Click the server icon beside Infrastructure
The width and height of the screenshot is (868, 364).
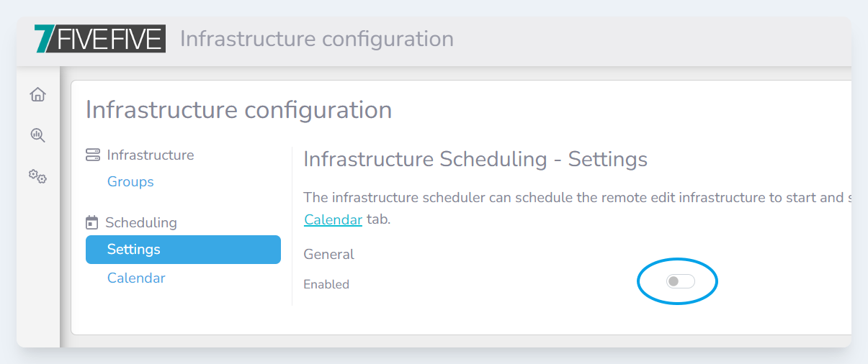tap(92, 155)
